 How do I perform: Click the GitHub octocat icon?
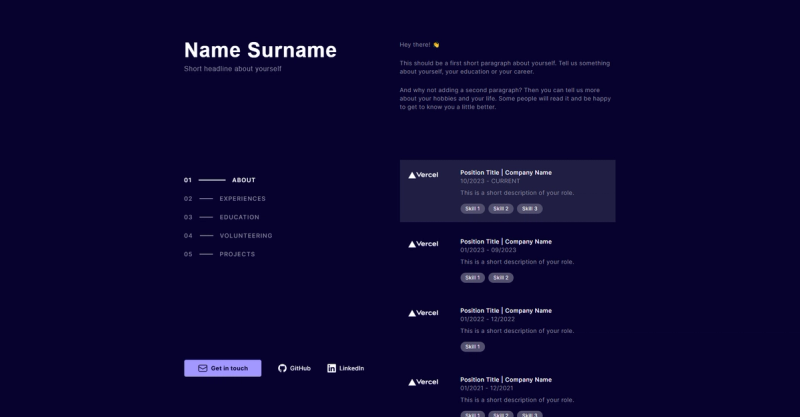(282, 368)
